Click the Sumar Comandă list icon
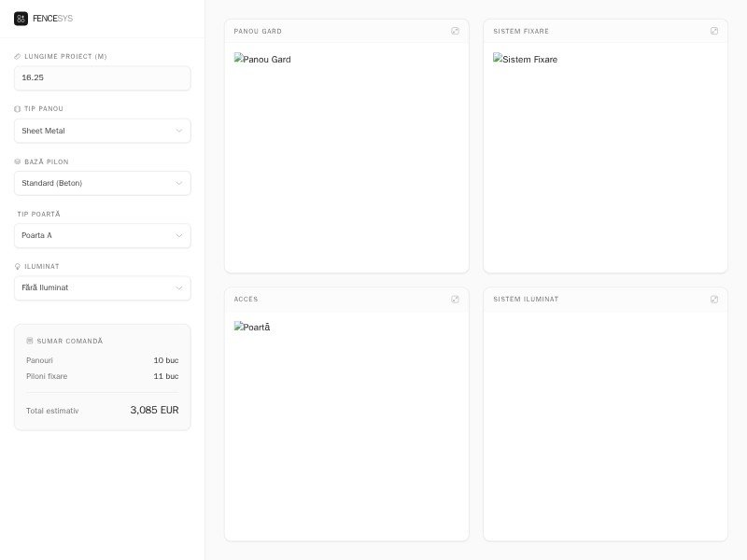This screenshot has height=560, width=747. [x=30, y=342]
